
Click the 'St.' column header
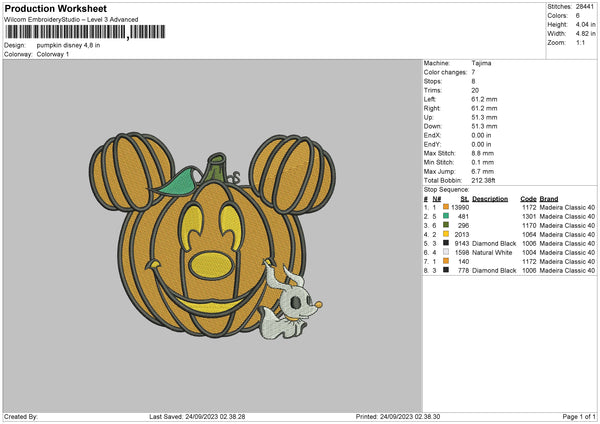[465, 199]
